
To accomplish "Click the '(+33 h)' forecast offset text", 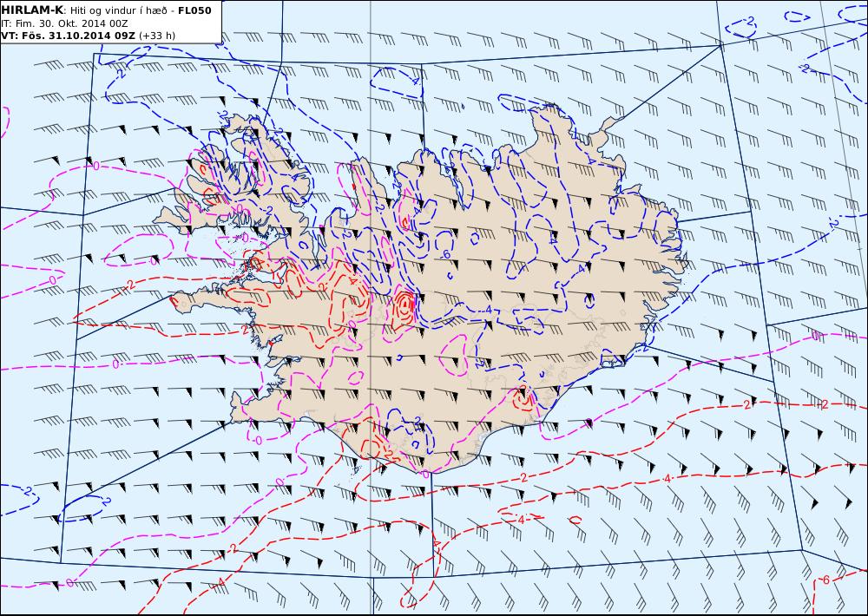I will pos(157,36).
